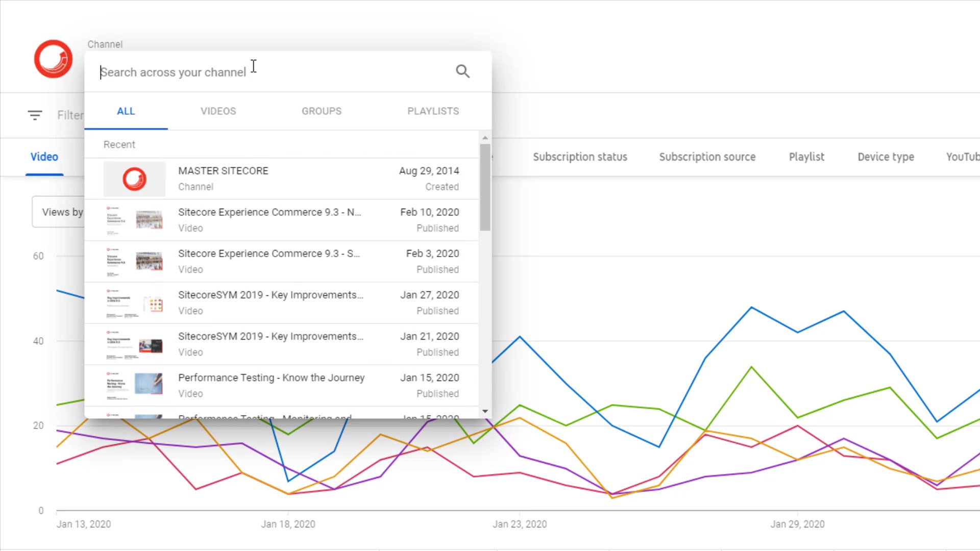Viewport: 980px width, 551px height.
Task: Open the Playlist breakdown tab
Action: [x=806, y=157]
